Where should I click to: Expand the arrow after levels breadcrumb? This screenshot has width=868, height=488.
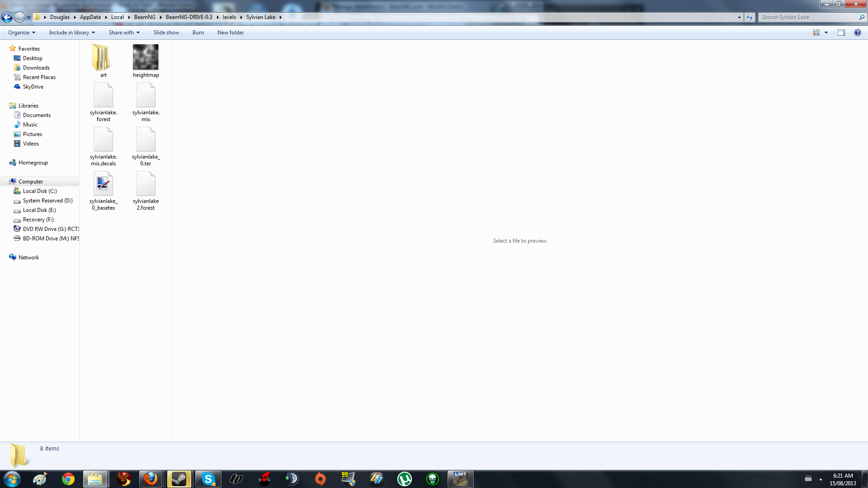[x=241, y=17]
